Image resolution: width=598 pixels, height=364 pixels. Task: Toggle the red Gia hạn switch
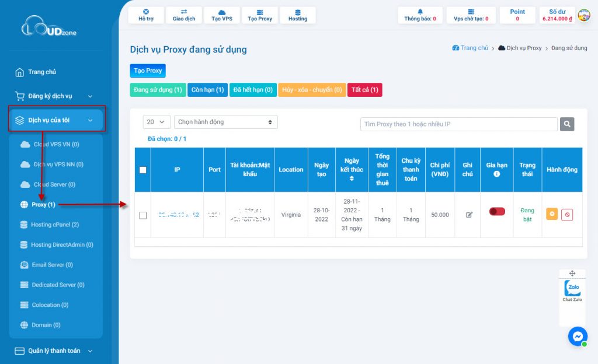496,212
